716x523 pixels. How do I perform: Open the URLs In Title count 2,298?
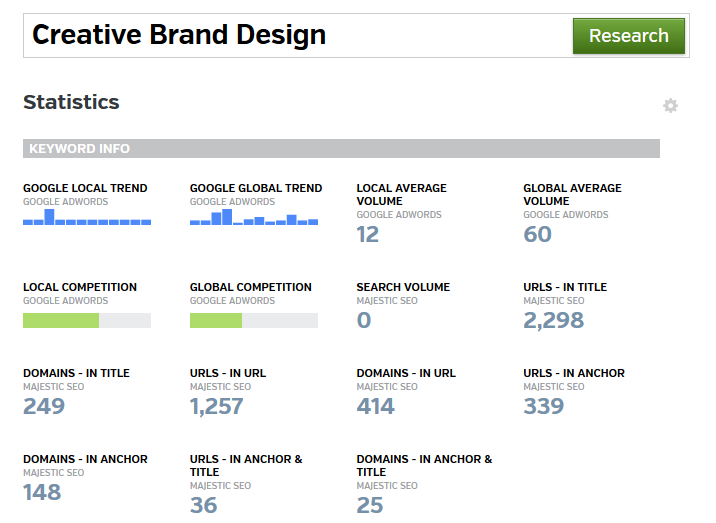(553, 320)
